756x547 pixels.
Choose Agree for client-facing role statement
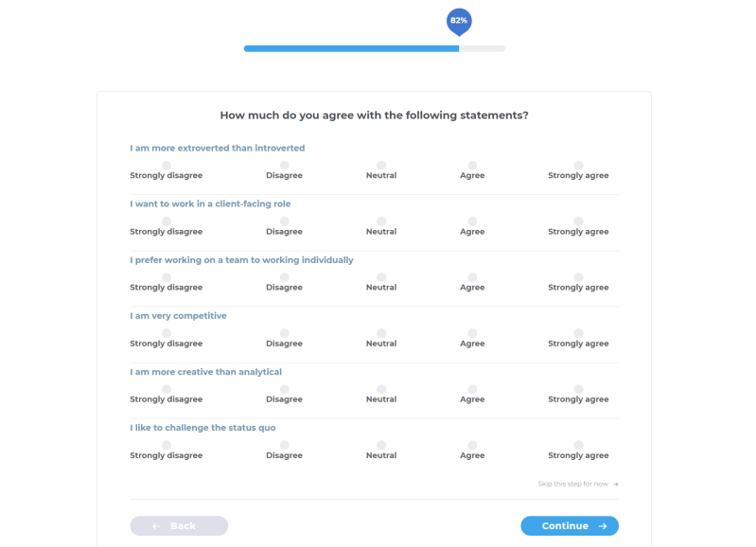coord(472,221)
